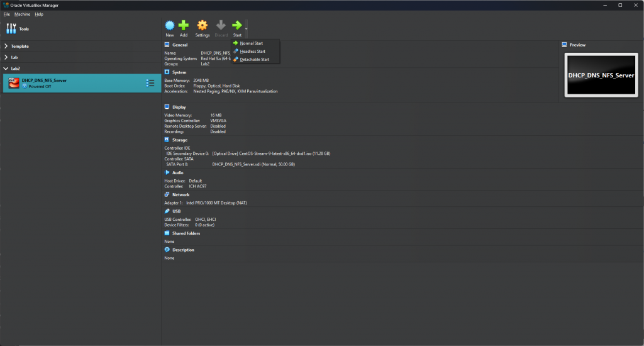Open the General section heading link
This screenshot has height=346, width=644.
coord(180,45)
